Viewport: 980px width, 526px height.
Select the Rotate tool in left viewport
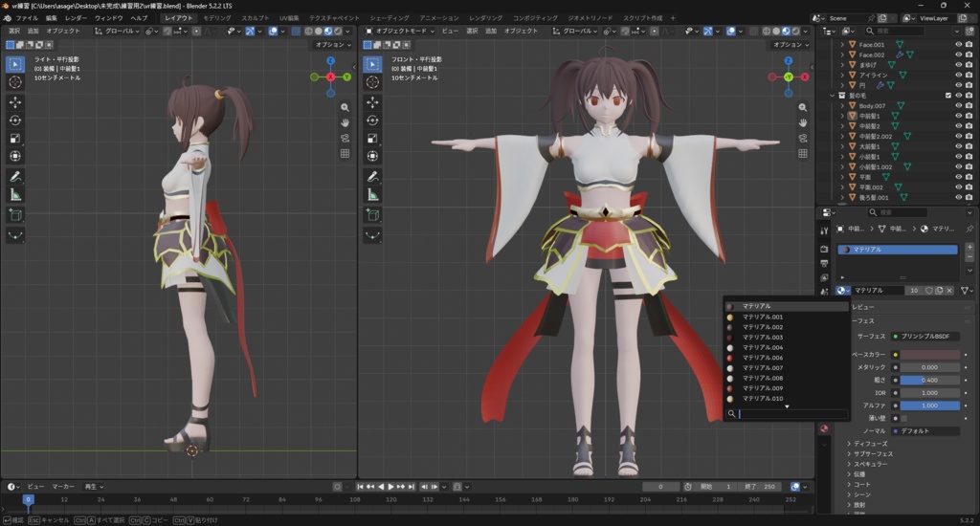(x=15, y=120)
